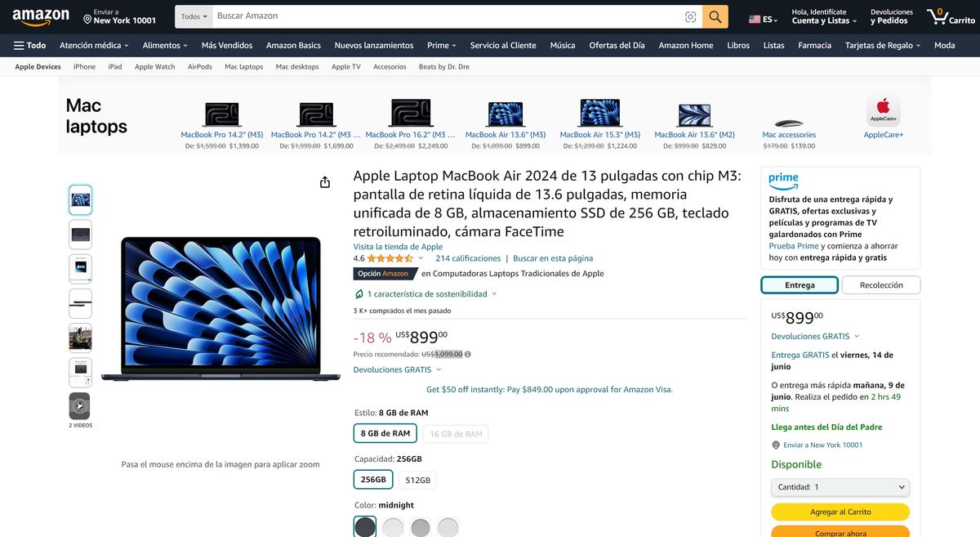Open the Cantidad quantity dropdown
The height and width of the screenshot is (537, 980).
click(x=840, y=487)
